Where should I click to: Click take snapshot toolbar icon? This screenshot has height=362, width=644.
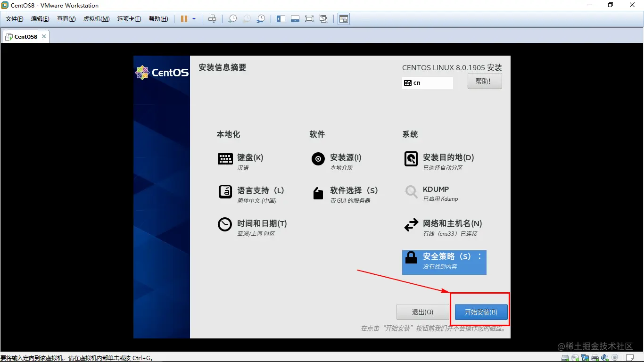pyautogui.click(x=232, y=19)
